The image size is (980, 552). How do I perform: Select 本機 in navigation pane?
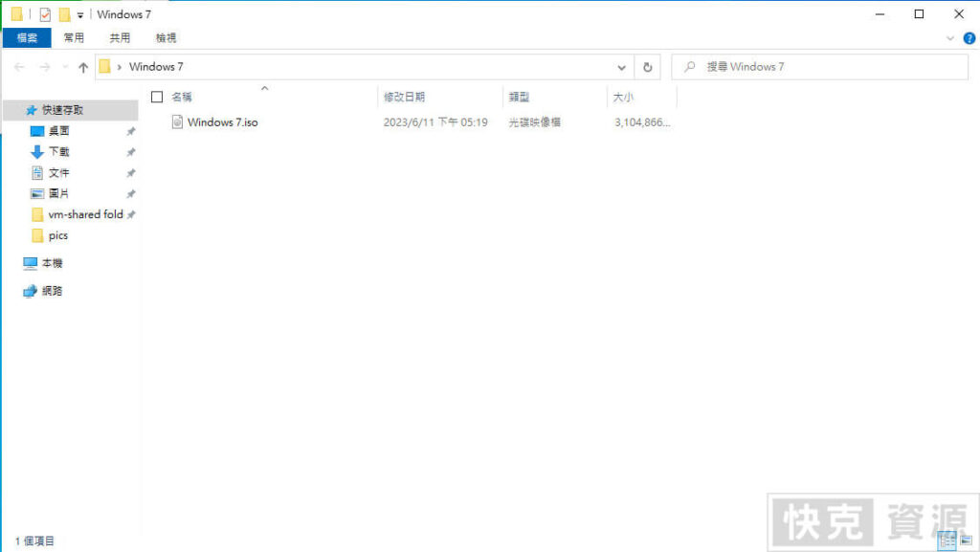pos(52,263)
